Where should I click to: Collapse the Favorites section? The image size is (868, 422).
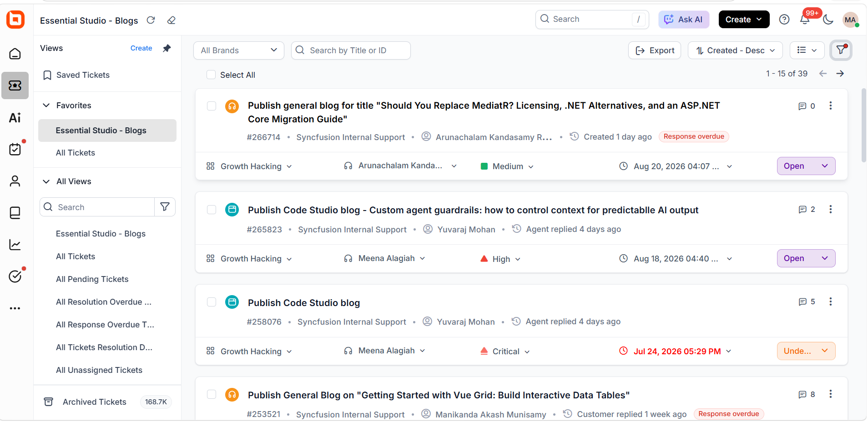click(46, 105)
